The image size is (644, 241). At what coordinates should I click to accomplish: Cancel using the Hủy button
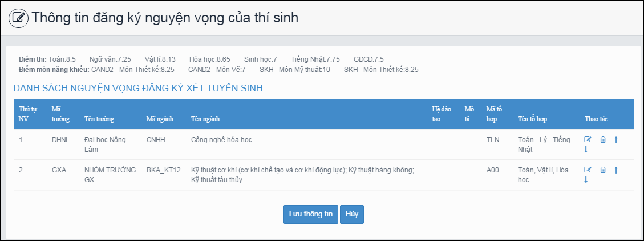pyautogui.click(x=352, y=214)
